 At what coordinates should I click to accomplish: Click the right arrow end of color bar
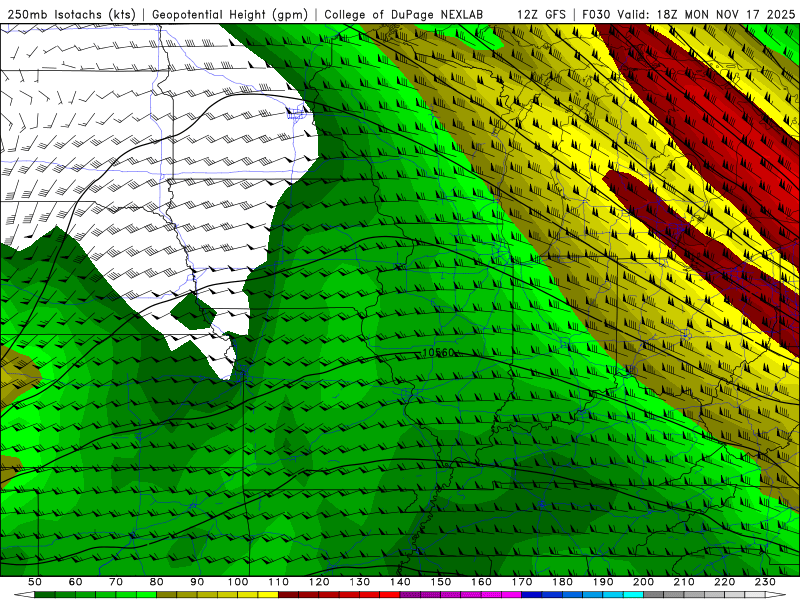pyautogui.click(x=776, y=594)
